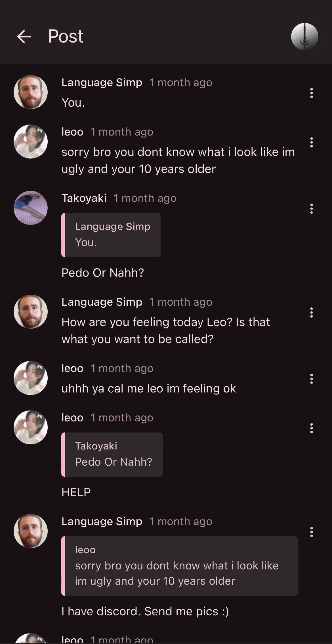Open Language Simp username on first comment
Viewport: 332px width, 644px height.
(x=102, y=83)
